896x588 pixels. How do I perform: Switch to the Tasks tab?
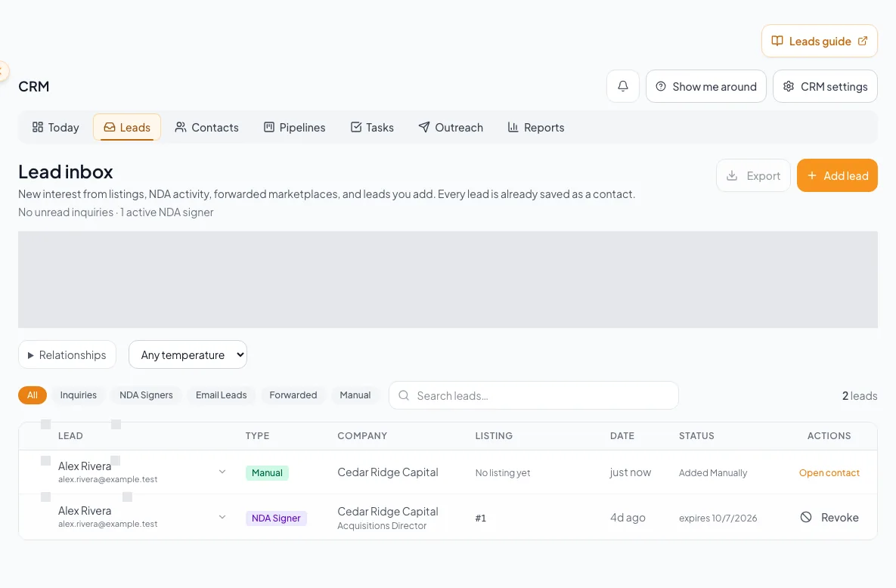click(372, 128)
